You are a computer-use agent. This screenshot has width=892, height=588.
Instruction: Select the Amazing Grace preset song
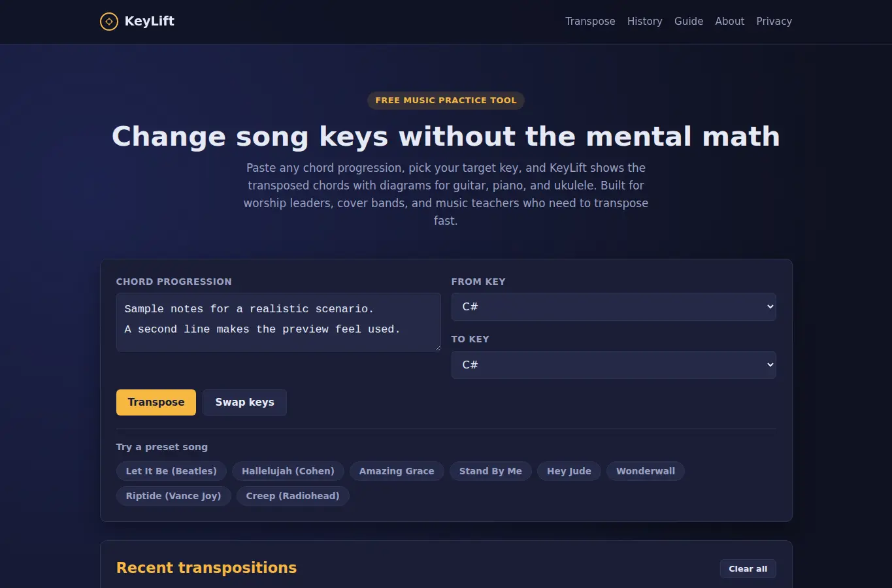pyautogui.click(x=397, y=471)
